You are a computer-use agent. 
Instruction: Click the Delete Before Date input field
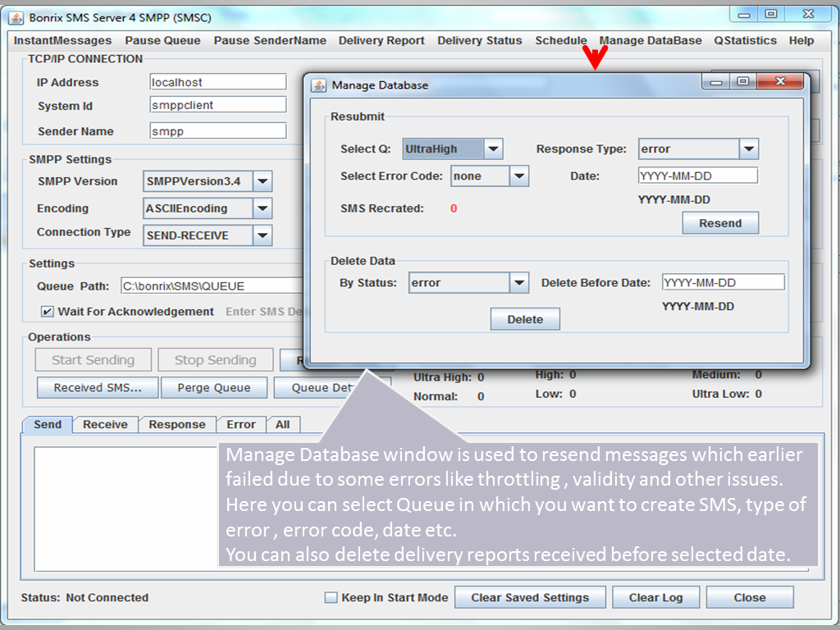[724, 282]
